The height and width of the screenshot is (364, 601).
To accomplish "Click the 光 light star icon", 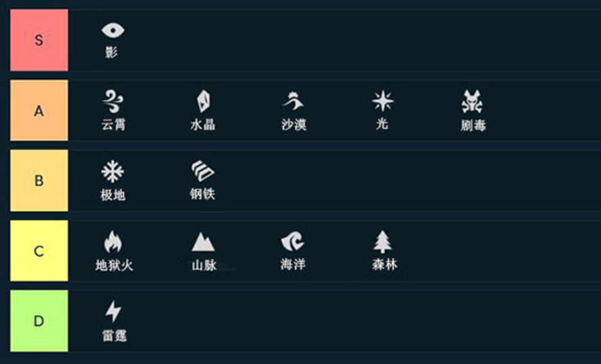I will (382, 102).
